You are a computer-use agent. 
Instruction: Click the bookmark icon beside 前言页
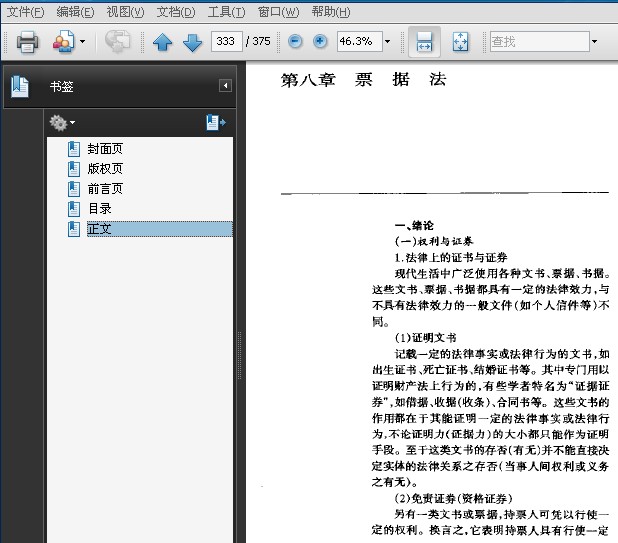coord(74,189)
